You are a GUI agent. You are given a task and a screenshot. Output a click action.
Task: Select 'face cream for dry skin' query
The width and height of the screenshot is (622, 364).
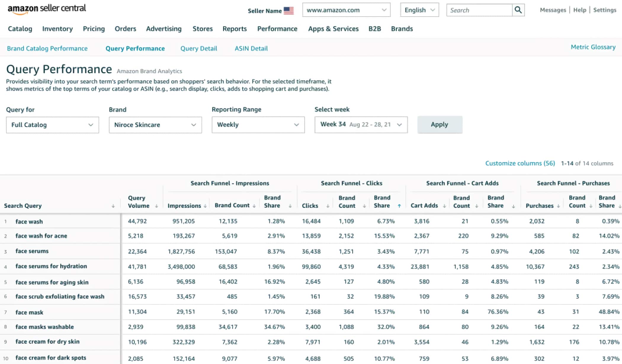click(x=47, y=342)
